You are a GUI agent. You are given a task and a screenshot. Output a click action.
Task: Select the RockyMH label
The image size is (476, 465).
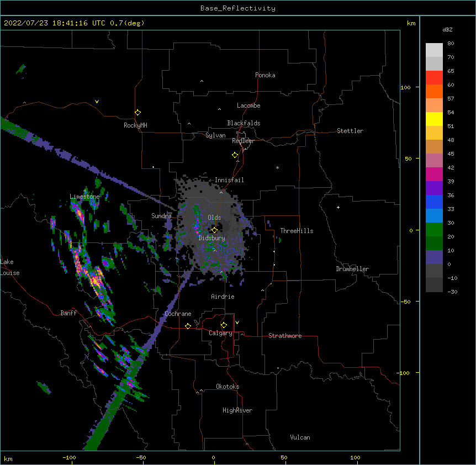click(135, 125)
